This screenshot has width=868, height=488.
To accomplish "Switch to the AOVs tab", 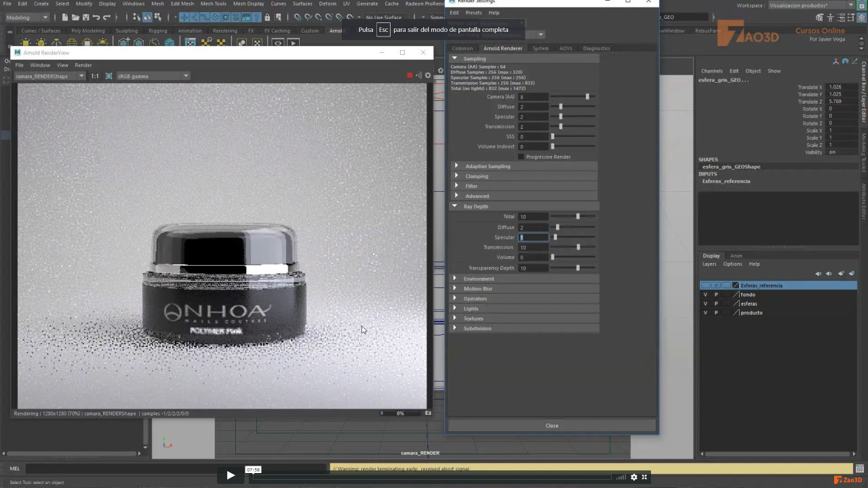I will 566,48.
